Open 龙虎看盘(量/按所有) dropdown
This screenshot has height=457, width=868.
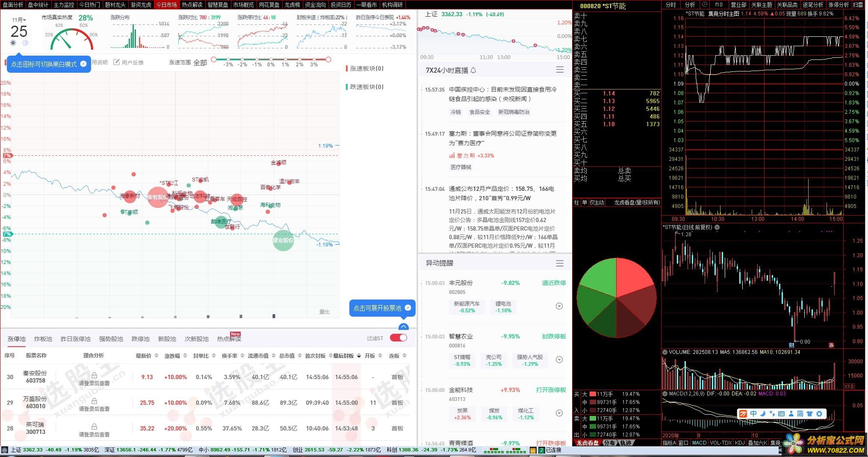(x=637, y=202)
